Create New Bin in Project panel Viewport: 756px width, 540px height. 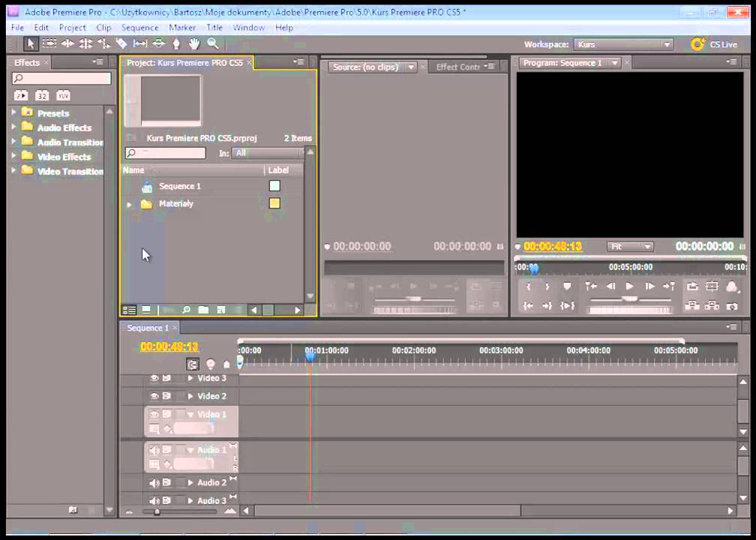tap(203, 310)
